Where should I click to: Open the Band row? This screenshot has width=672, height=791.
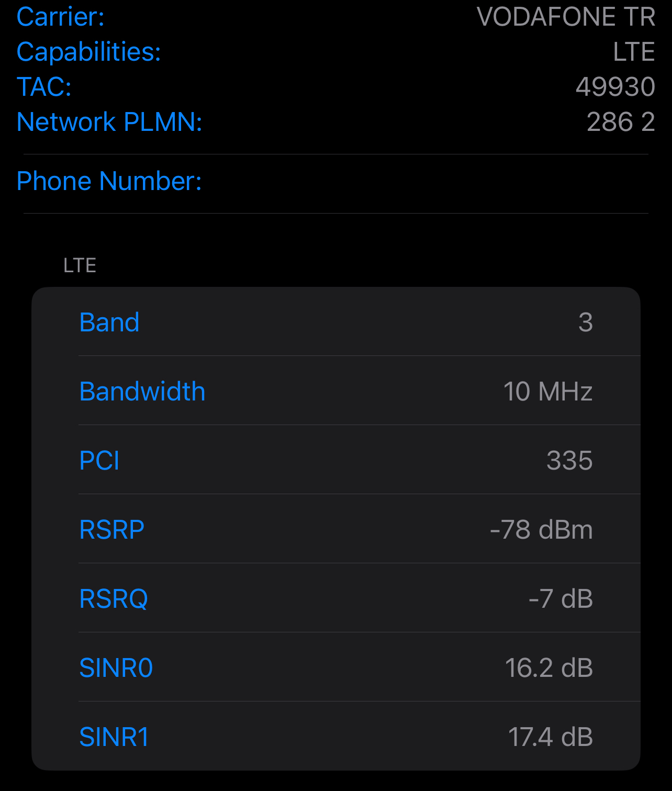[336, 321]
